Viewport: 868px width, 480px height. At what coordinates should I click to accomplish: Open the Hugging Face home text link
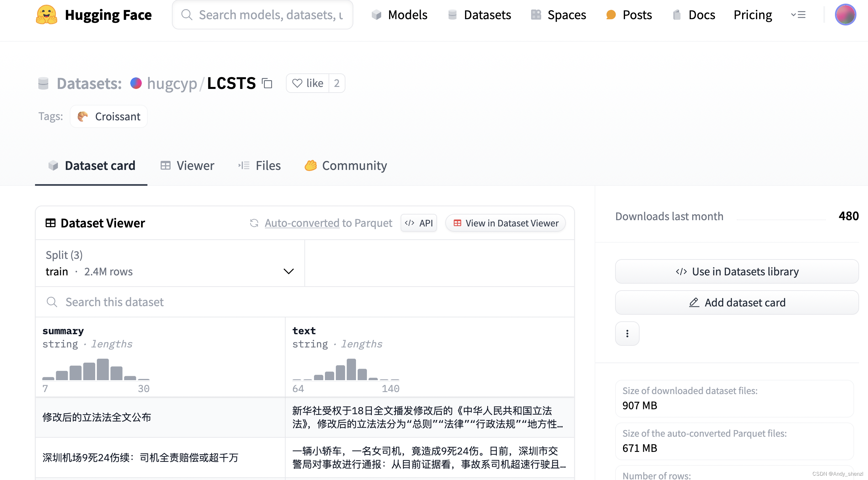(108, 15)
